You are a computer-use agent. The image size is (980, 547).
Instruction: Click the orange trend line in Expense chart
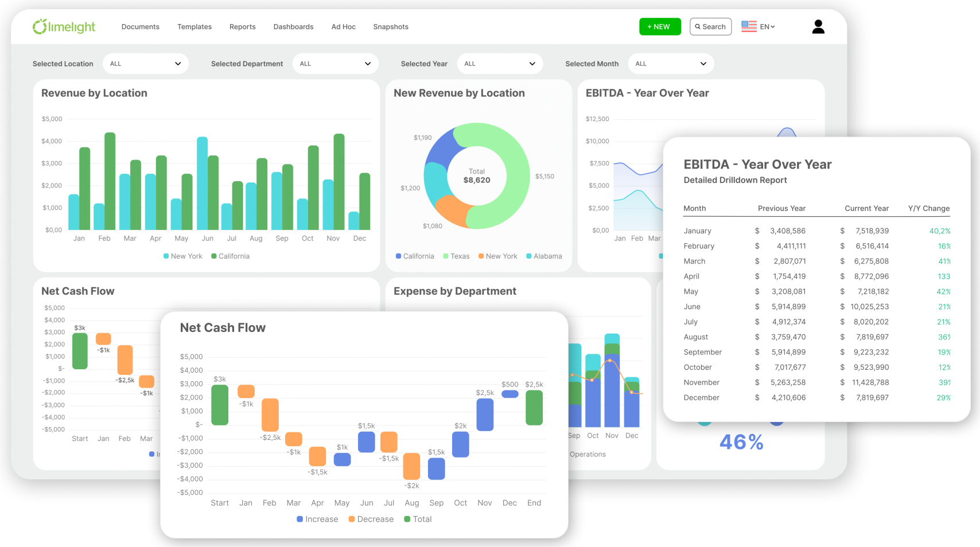tap(608, 361)
